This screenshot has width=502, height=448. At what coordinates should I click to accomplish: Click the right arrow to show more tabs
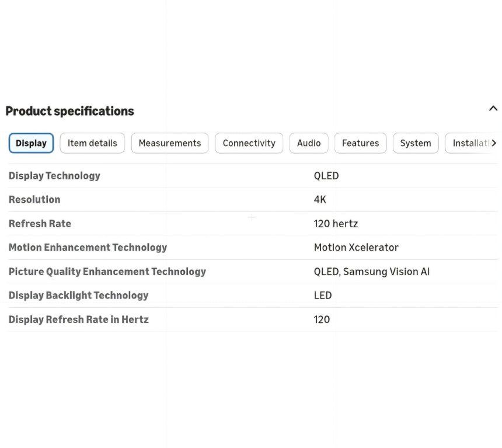point(494,143)
